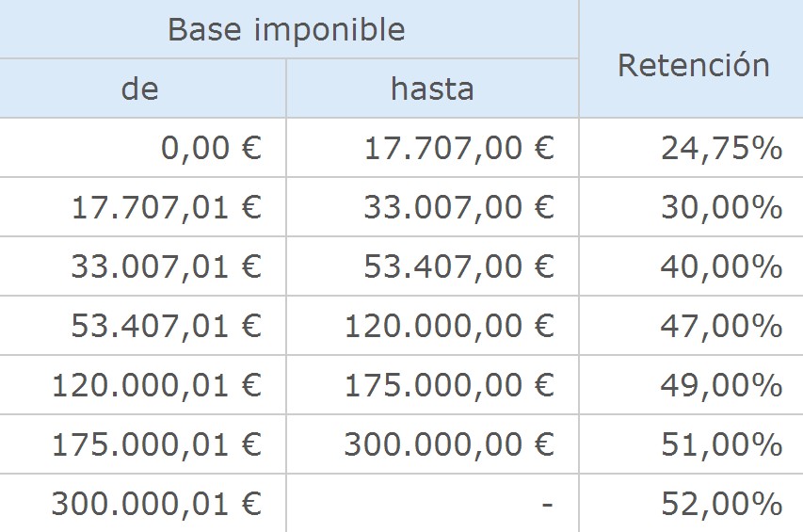Click the 49,00% retention cell
Viewport: 803px width, 532px height.
[721, 385]
